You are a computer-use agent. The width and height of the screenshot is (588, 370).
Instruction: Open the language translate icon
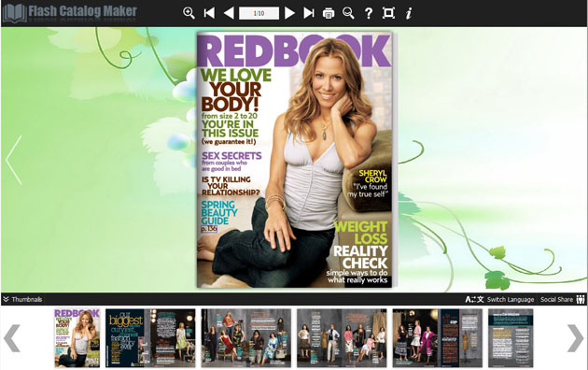click(474, 299)
